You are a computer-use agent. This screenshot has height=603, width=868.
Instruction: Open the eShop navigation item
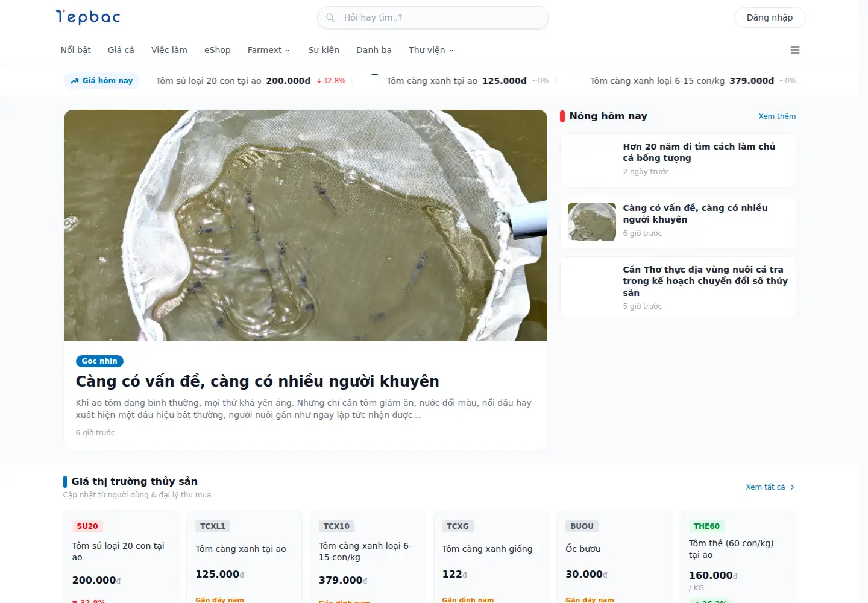[x=218, y=50]
